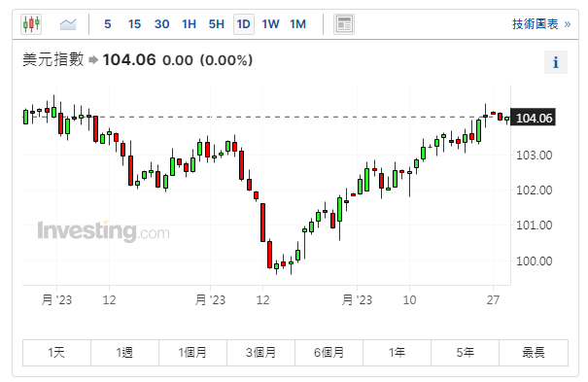The height and width of the screenshot is (382, 588).
Task: Select the 1M interval
Action: pos(297,24)
